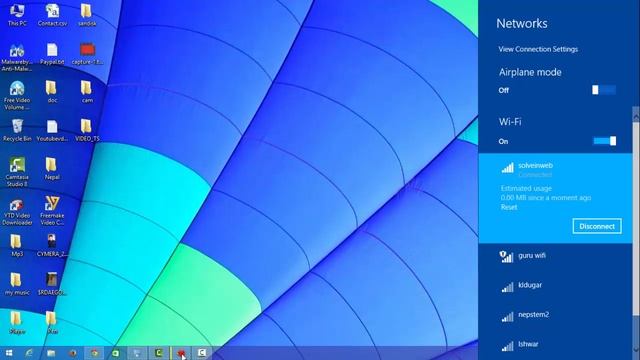The width and height of the screenshot is (640, 360).
Task: Click the Windows Start button
Action: (x=9, y=353)
